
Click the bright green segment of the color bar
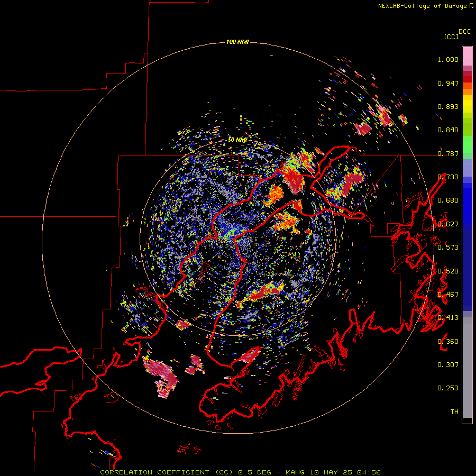coord(467,144)
